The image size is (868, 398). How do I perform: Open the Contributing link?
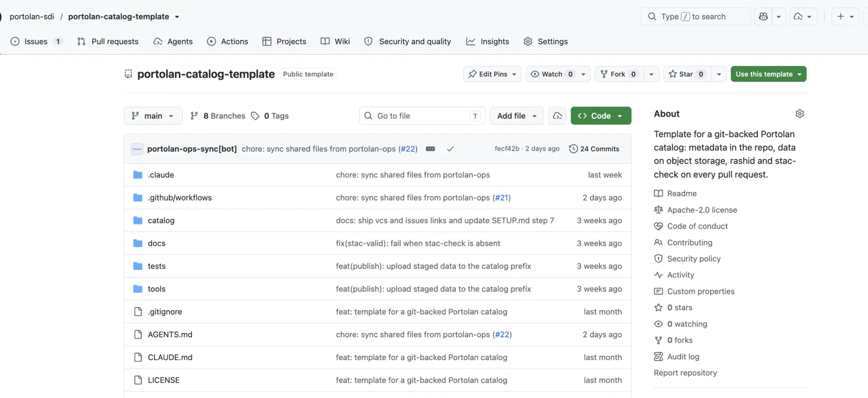click(684, 242)
